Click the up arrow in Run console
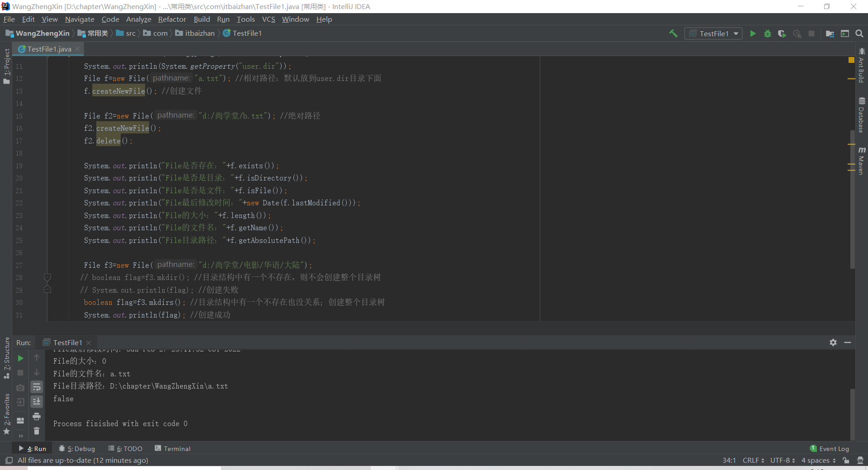The width and height of the screenshot is (868, 470). coord(37,357)
